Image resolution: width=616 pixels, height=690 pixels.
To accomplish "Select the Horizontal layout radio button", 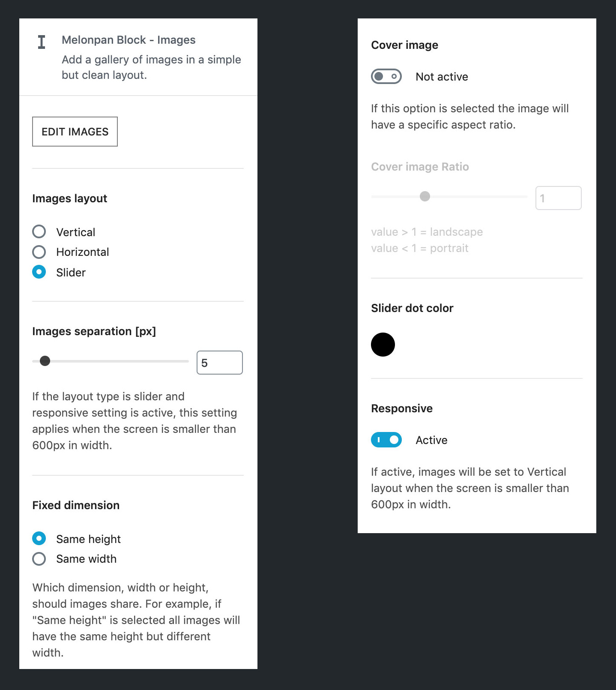I will 39,252.
